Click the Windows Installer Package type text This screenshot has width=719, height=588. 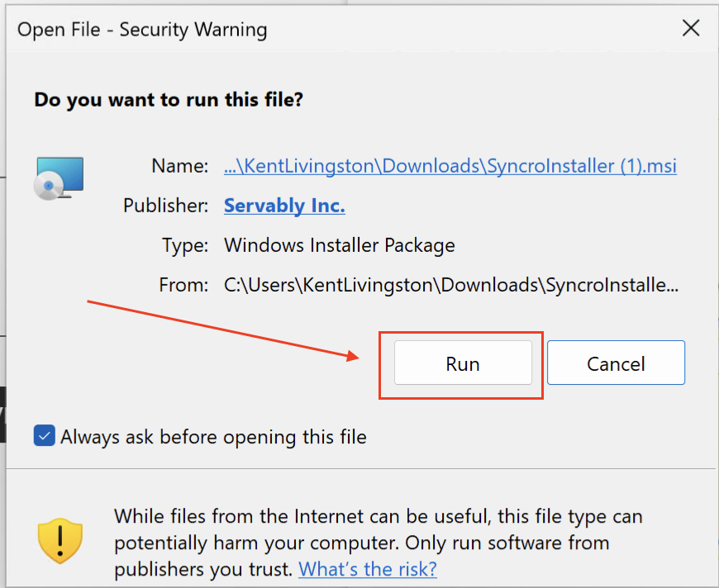click(340, 245)
